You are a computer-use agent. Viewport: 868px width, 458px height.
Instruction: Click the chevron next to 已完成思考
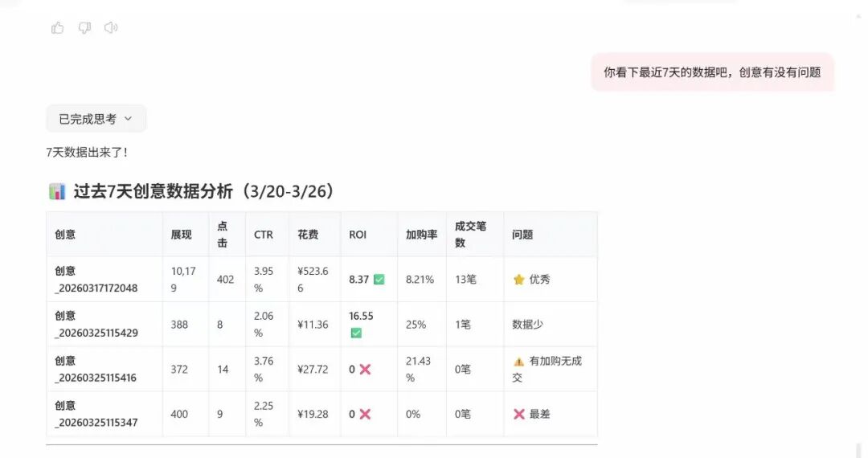tap(128, 119)
